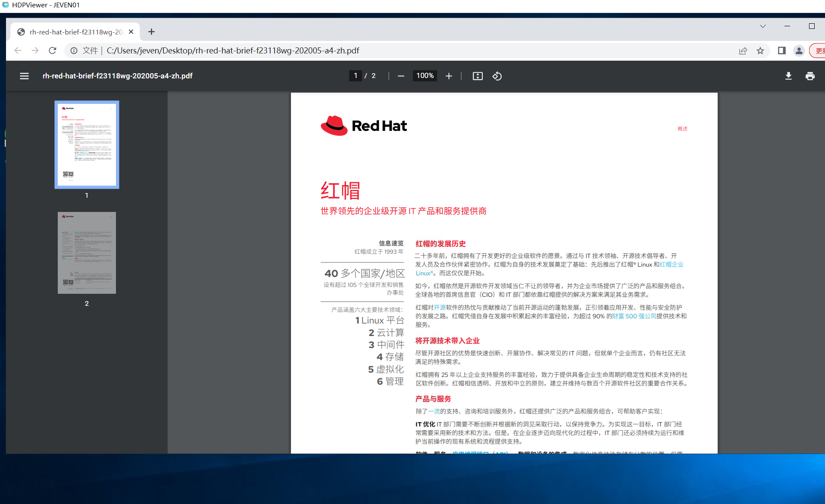The width and height of the screenshot is (825, 504).
Task: Open the browser side panel
Action: pyautogui.click(x=781, y=50)
